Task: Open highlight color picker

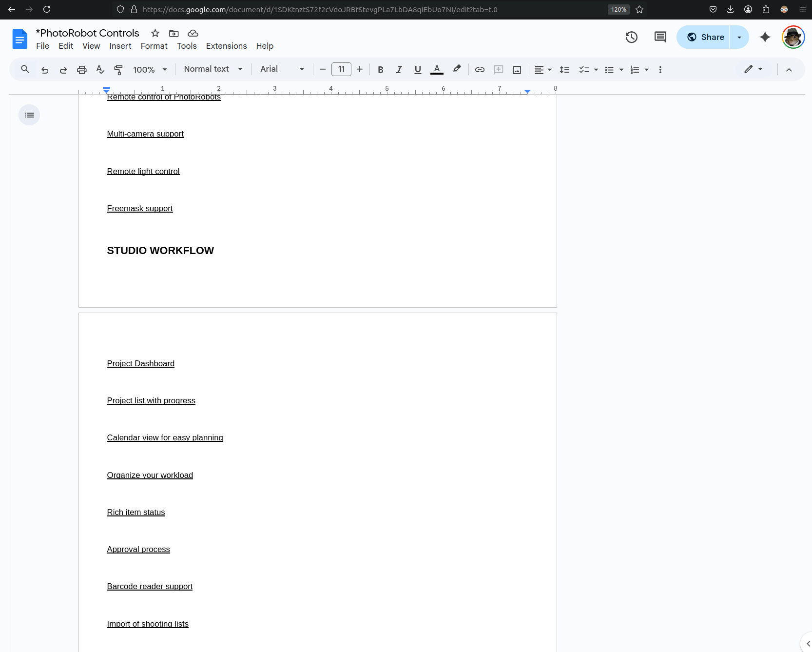Action: [x=457, y=70]
